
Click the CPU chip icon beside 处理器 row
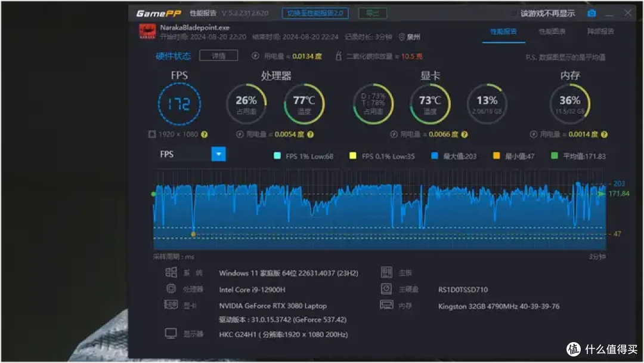pos(171,288)
